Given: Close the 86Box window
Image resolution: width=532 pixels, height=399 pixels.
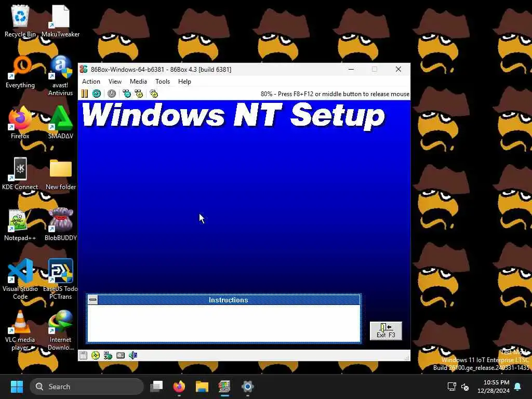Looking at the screenshot, I should [x=398, y=69].
